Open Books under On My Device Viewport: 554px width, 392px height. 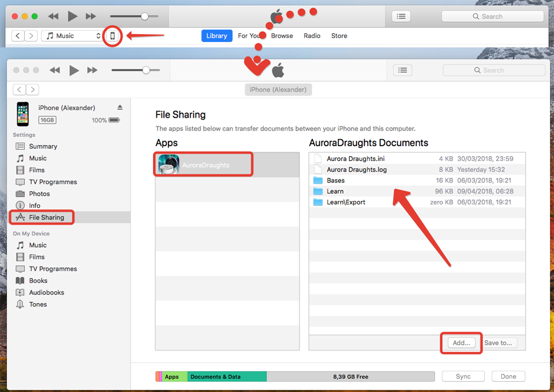click(38, 281)
